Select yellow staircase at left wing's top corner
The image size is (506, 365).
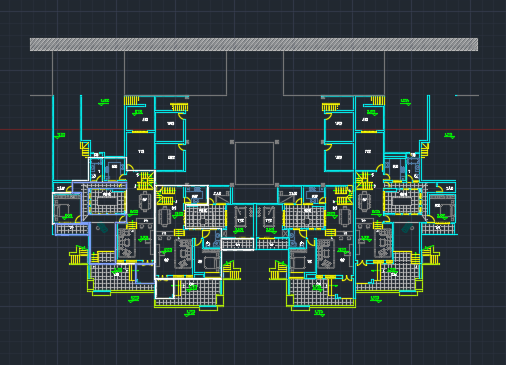[131, 100]
